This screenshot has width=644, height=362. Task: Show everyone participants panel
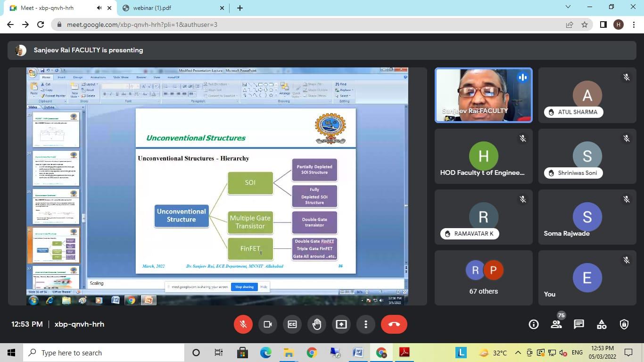click(556, 324)
